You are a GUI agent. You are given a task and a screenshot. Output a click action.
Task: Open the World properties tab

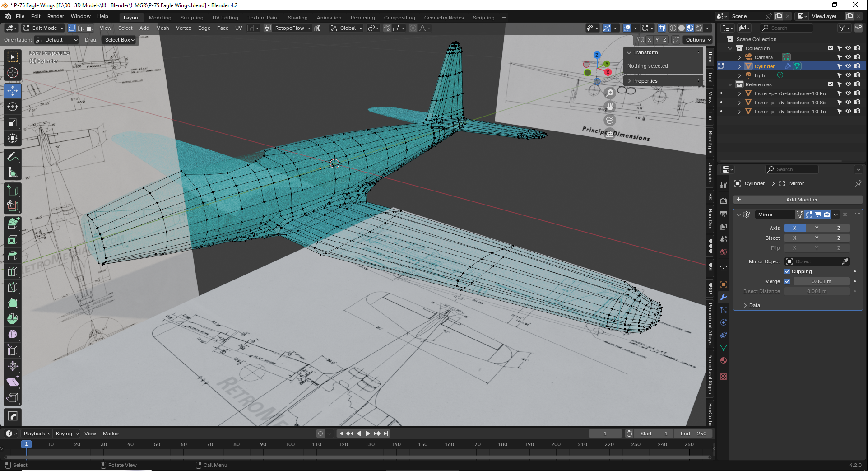point(724,252)
